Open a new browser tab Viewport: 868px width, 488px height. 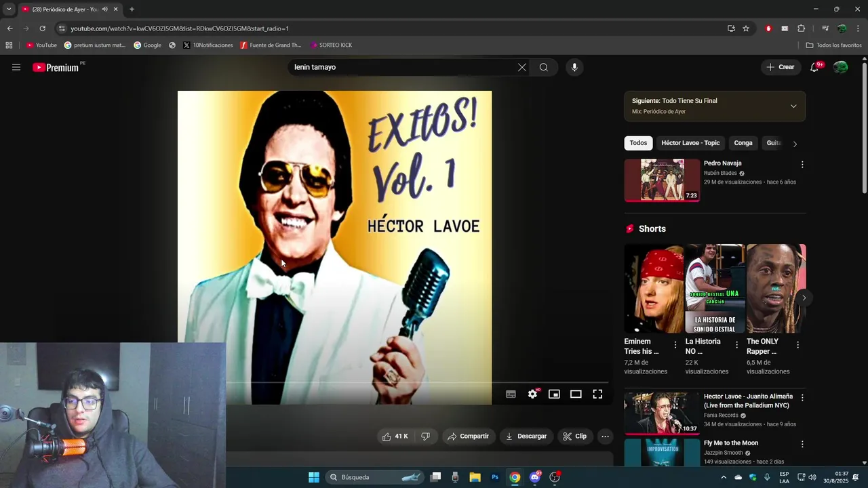point(132,9)
